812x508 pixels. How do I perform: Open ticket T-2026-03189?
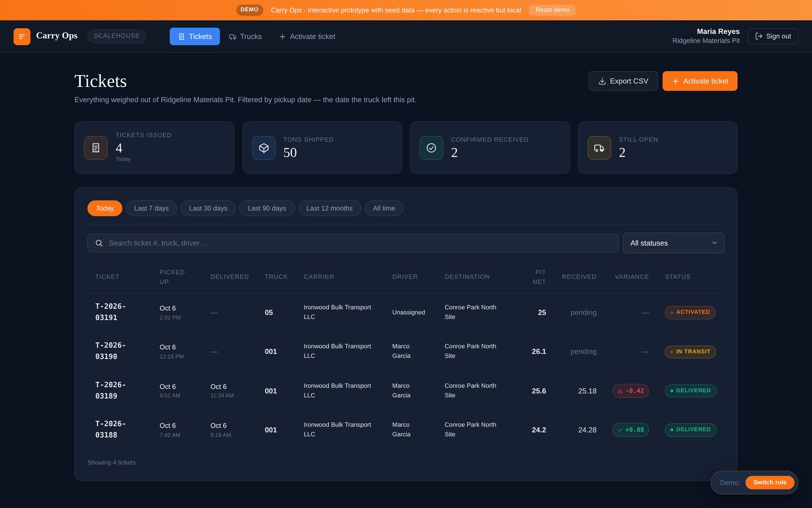click(x=111, y=391)
